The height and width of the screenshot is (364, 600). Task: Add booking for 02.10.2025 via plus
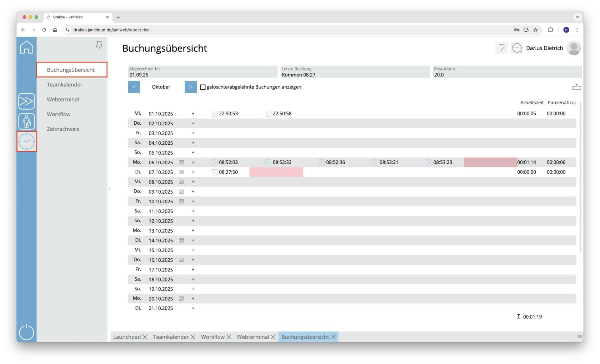click(x=193, y=123)
